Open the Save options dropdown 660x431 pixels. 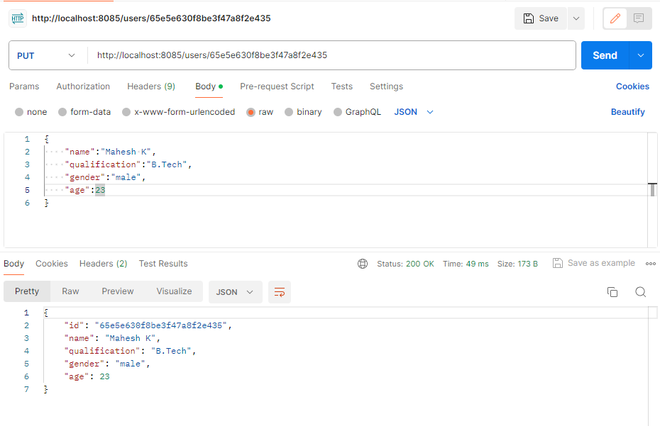tap(576, 18)
